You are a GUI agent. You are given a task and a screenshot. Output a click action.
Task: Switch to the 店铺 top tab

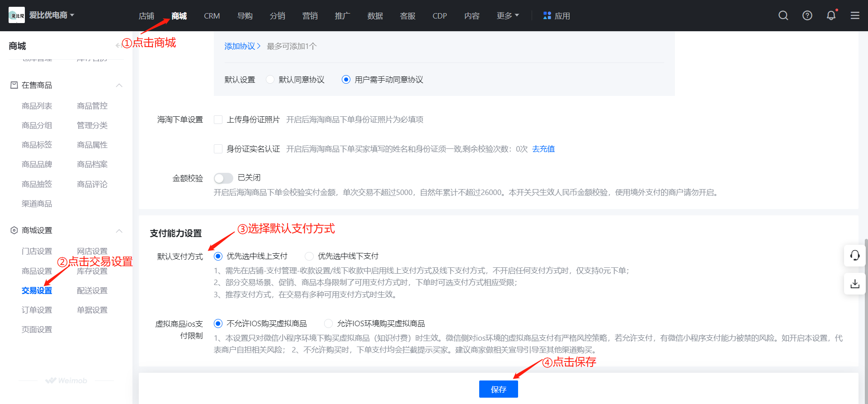[146, 16]
